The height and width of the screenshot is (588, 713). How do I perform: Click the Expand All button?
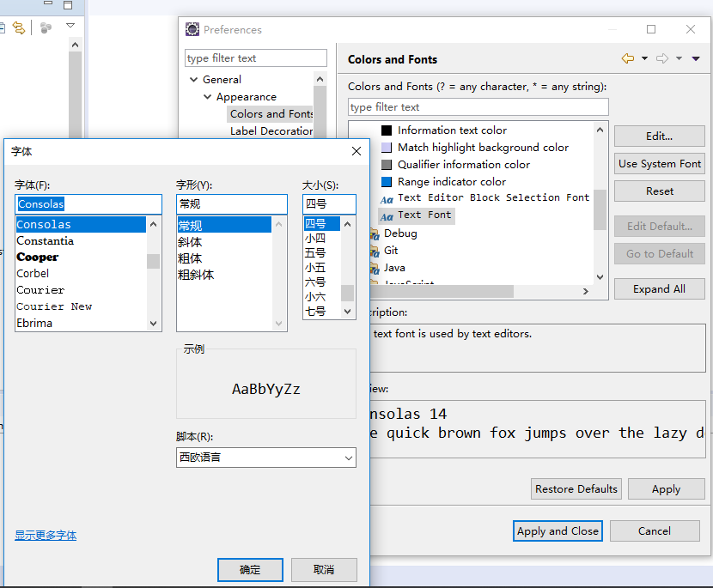660,289
